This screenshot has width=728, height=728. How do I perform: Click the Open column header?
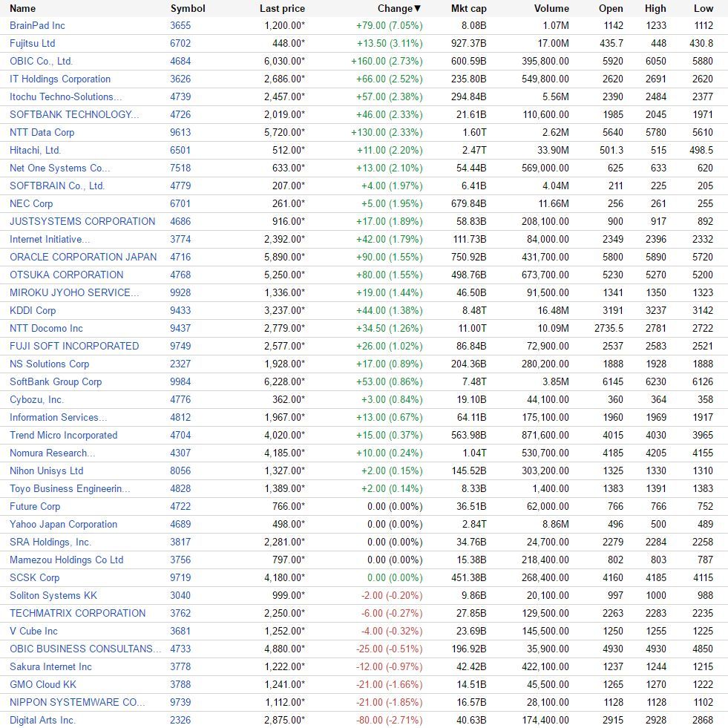tap(611, 8)
